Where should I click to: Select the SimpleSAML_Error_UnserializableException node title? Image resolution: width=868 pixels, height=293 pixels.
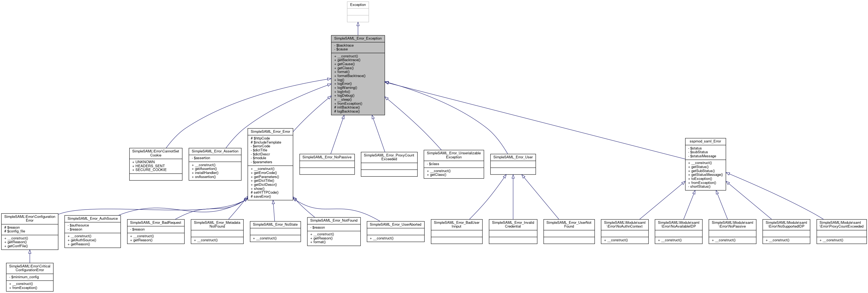click(454, 155)
